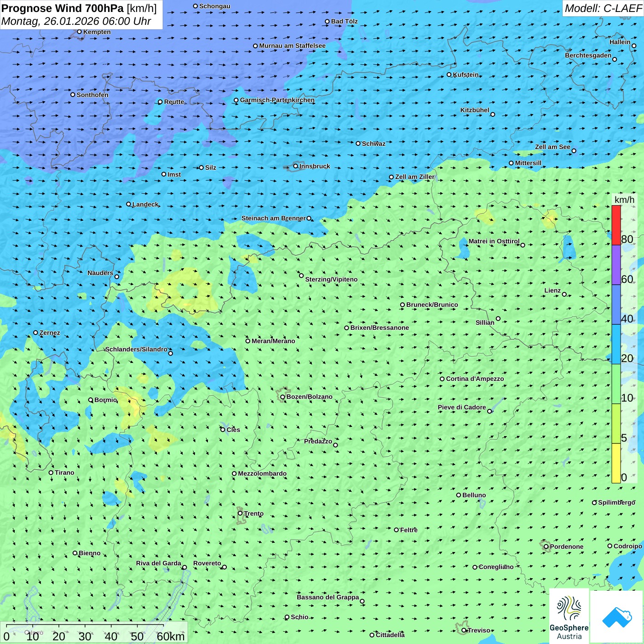Image resolution: width=644 pixels, height=644 pixels.
Task: Click the 'Schwaz' city label
Action: tap(374, 144)
